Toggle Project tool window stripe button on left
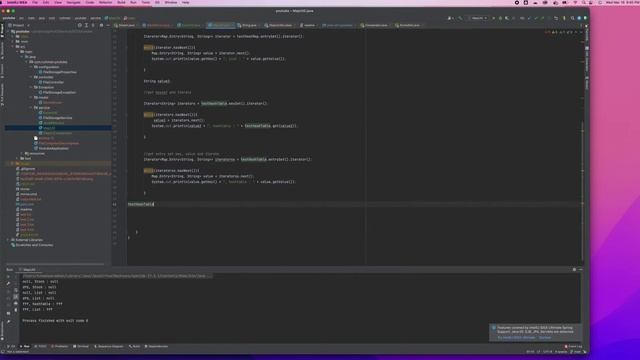The width and height of the screenshot is (640, 360). click(x=2, y=31)
